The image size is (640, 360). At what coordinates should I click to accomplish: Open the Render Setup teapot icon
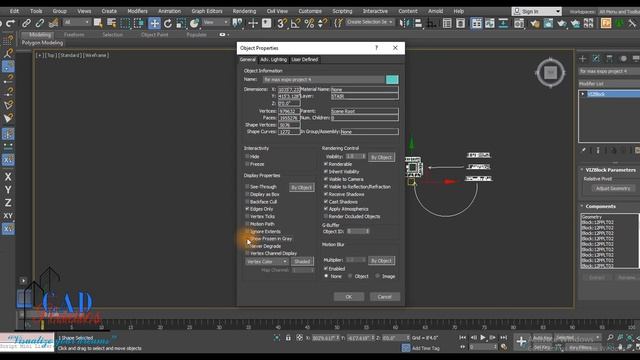[x=535, y=23]
